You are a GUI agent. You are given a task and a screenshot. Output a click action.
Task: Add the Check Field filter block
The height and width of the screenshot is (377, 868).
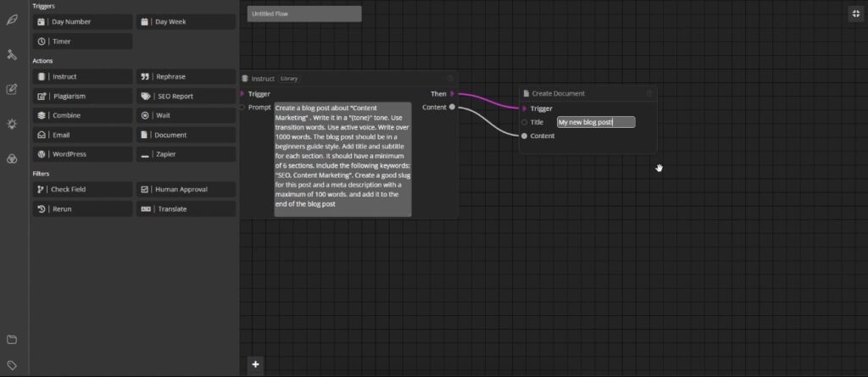click(x=82, y=189)
